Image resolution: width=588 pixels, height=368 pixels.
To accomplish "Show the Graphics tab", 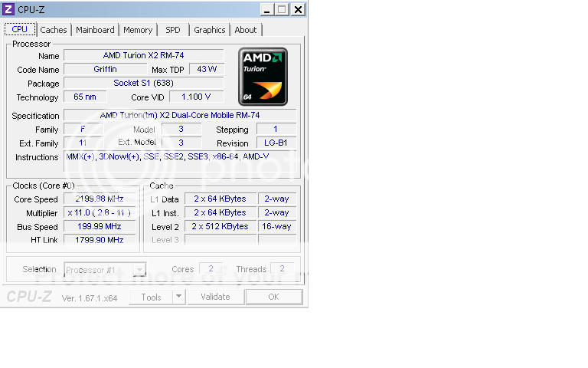I will coord(209,30).
